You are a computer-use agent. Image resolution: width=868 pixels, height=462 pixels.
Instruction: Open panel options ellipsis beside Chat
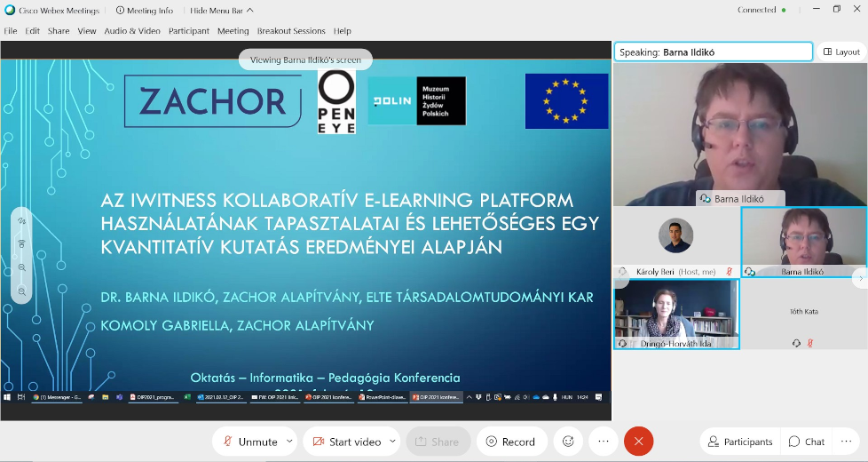[847, 442]
